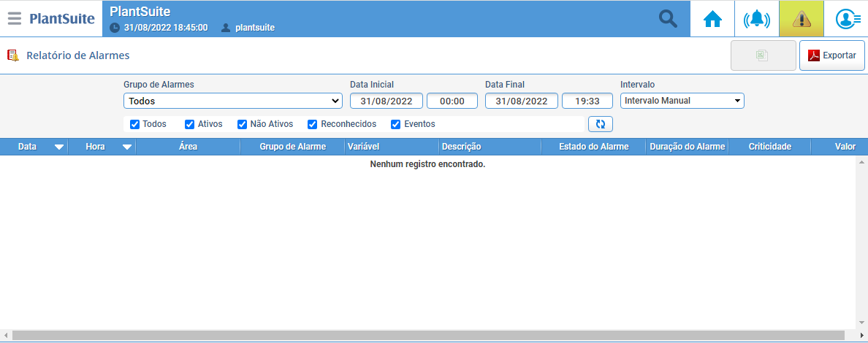Toggle the Todos checkbox
Screen dimensions: 868x343
pos(134,125)
